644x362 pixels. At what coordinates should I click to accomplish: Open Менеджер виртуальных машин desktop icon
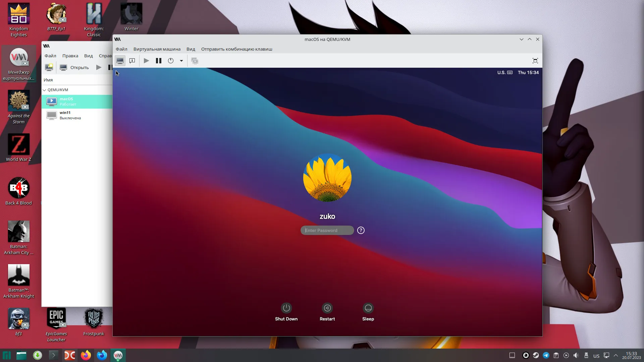(19, 64)
